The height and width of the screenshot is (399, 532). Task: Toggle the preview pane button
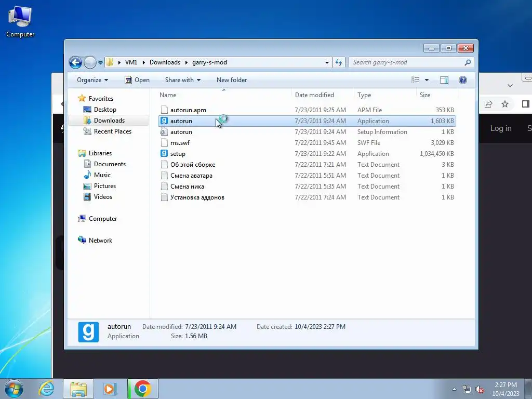(444, 80)
